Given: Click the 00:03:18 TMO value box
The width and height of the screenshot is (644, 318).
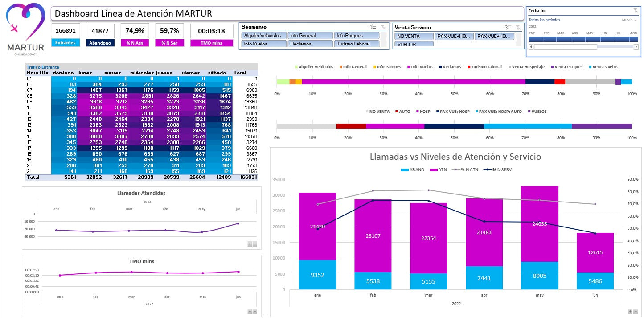Looking at the screenshot, I should click(x=212, y=31).
